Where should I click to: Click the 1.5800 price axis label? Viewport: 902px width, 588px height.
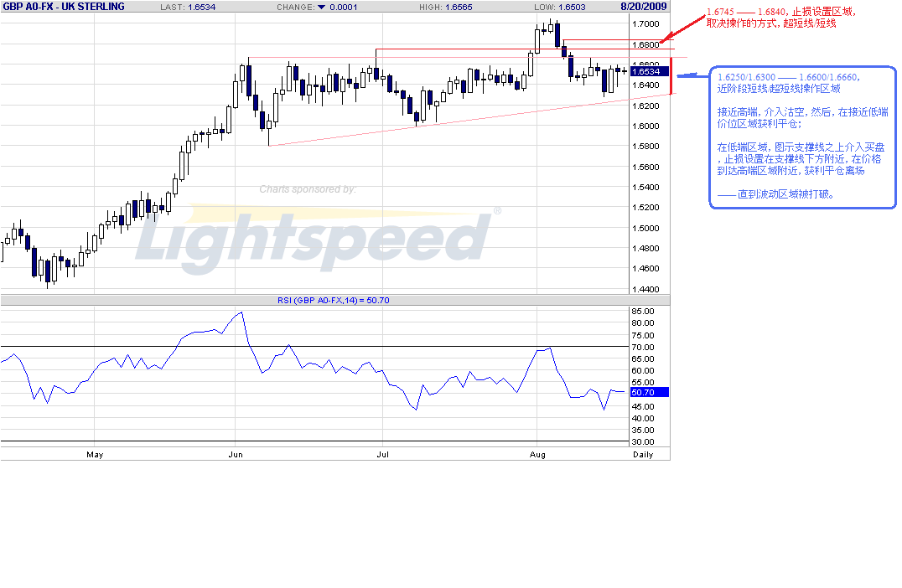(645, 146)
